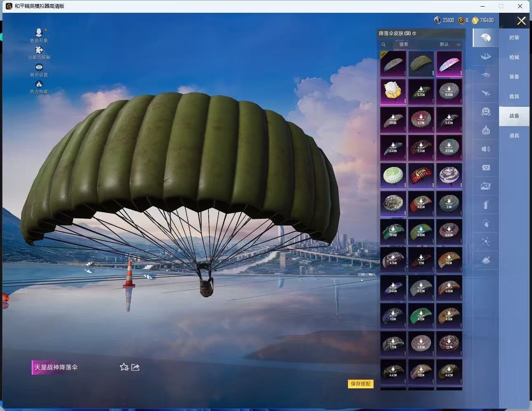Toggle display settings eye icon 展示设置
Viewport: 532px width, 411px height.
click(39, 68)
